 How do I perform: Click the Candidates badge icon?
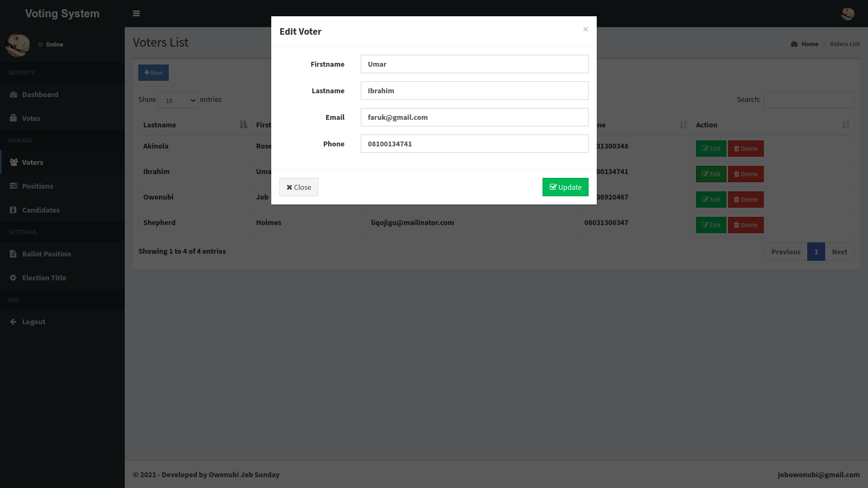click(x=14, y=210)
